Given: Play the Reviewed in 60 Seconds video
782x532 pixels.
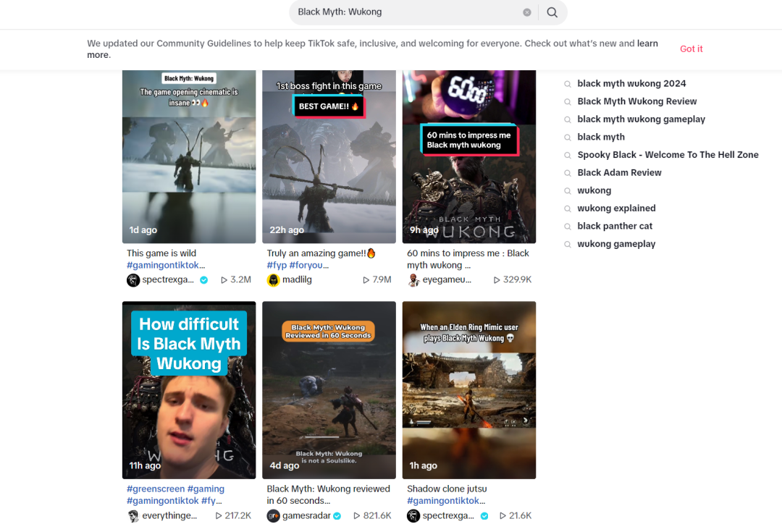Looking at the screenshot, I should coord(329,390).
